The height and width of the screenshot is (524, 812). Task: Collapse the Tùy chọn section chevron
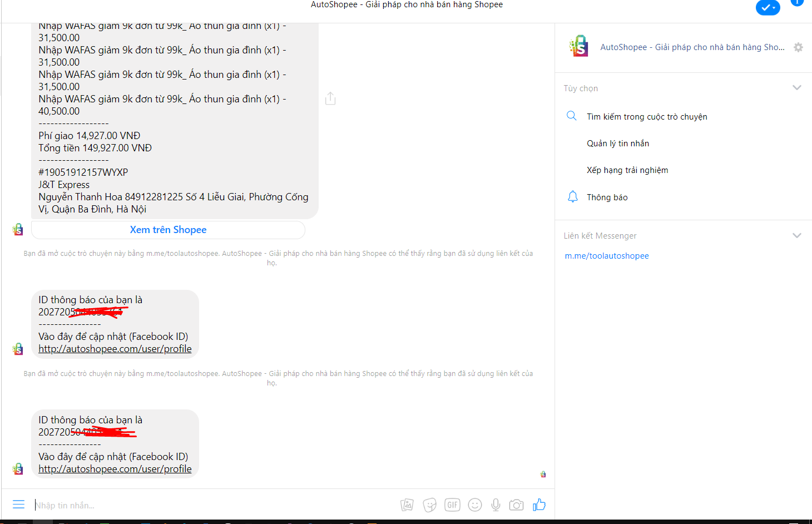(796, 88)
